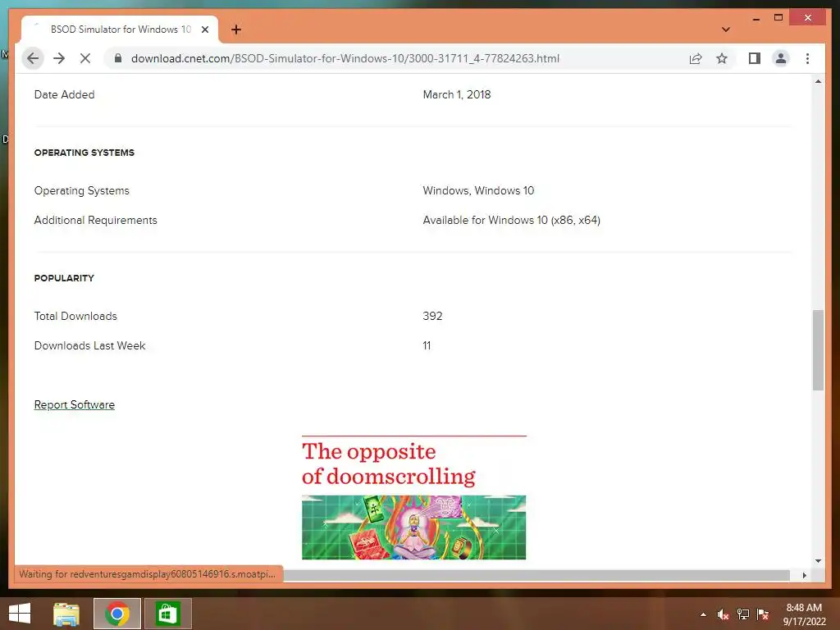Click scroll down arrow of page

[818, 561]
